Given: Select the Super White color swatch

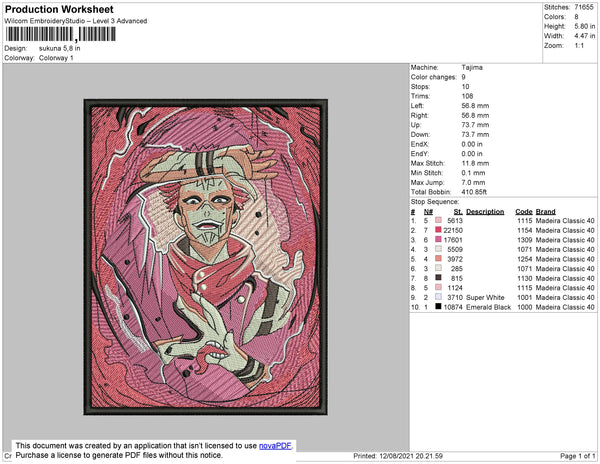Looking at the screenshot, I should (438, 297).
